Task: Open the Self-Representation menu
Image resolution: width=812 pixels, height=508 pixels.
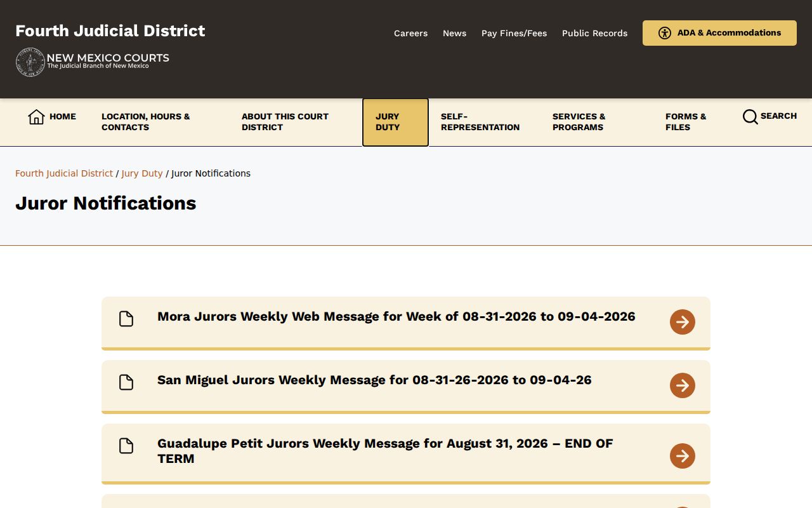Action: coord(480,122)
